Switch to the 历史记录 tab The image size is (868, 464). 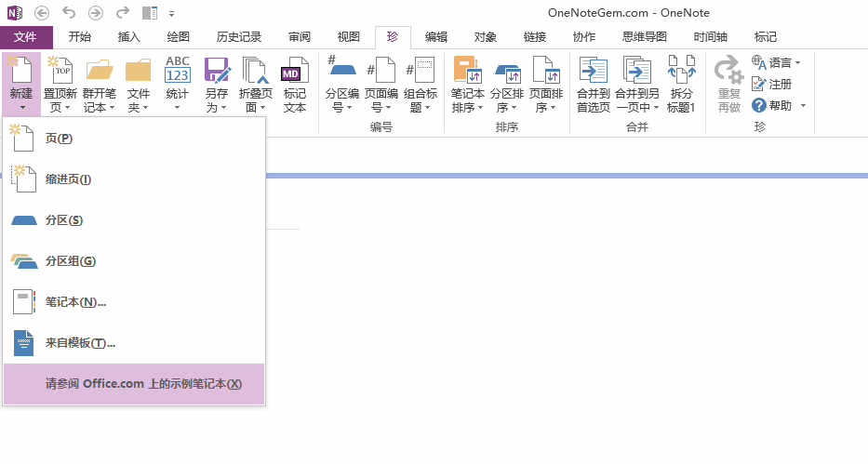(239, 37)
